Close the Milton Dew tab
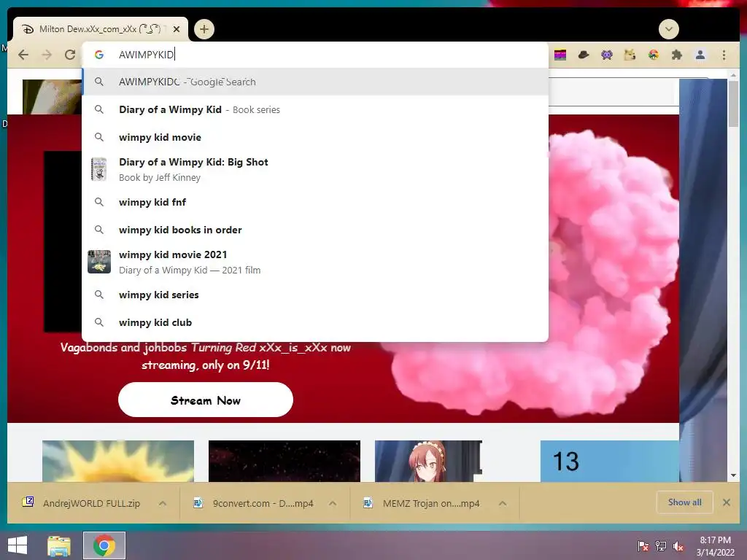Image resolution: width=747 pixels, height=560 pixels. click(x=177, y=29)
